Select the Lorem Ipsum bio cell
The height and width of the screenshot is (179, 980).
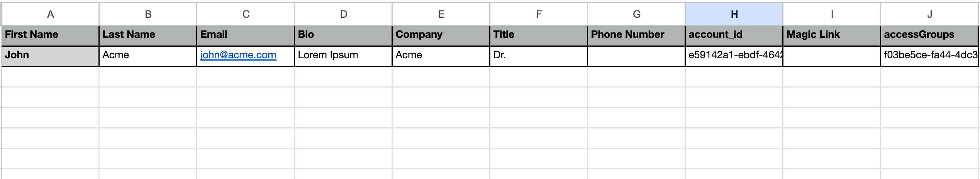(343, 55)
